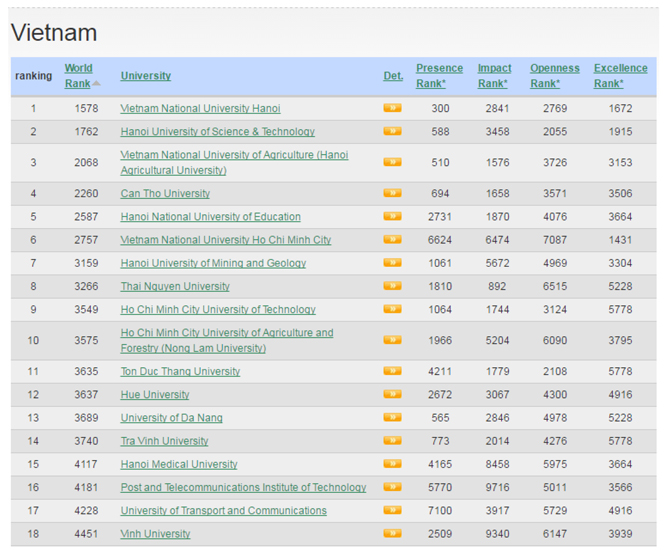Viewport: 669px width, 550px height.
Task: Click details icon for Hanoi National University of Education
Action: [x=392, y=216]
